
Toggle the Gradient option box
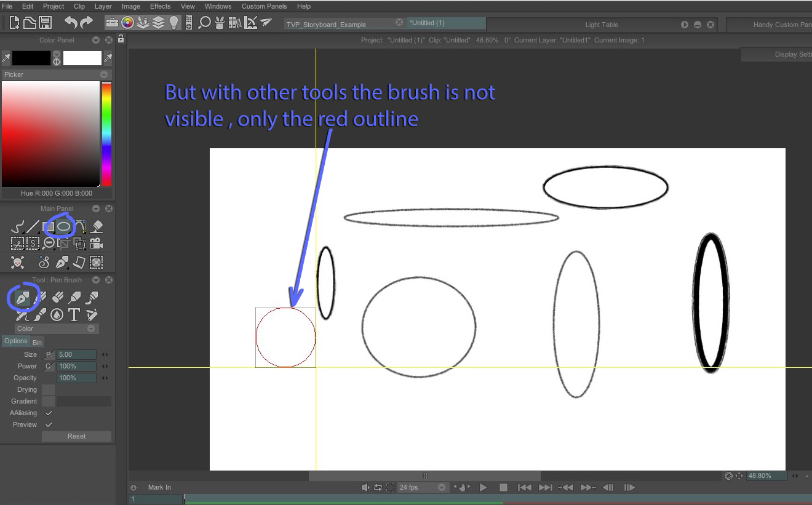click(49, 401)
